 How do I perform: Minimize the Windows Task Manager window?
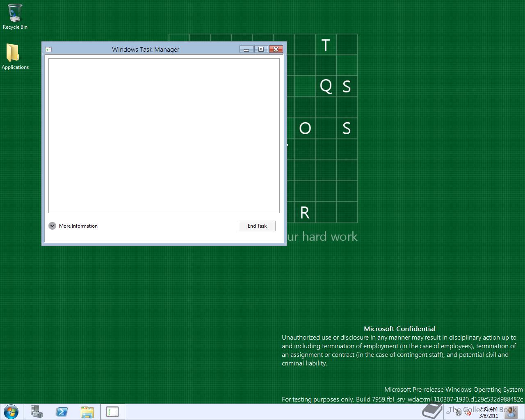pos(246,49)
